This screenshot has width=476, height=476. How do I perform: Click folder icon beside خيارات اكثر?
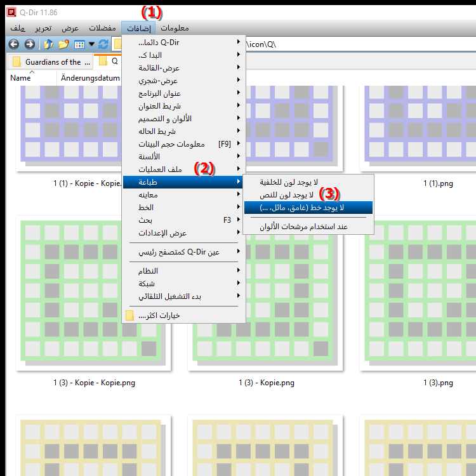tap(129, 315)
